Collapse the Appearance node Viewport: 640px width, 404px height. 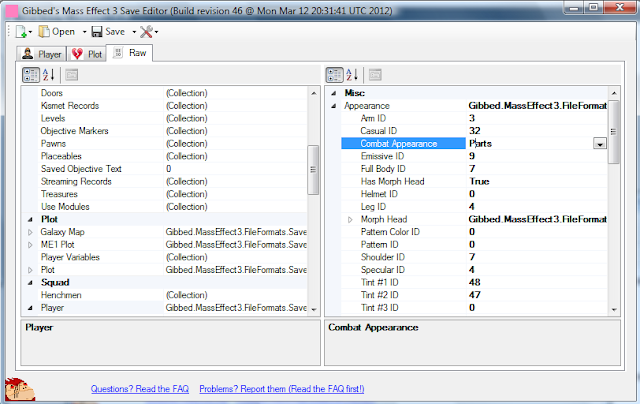pyautogui.click(x=333, y=106)
